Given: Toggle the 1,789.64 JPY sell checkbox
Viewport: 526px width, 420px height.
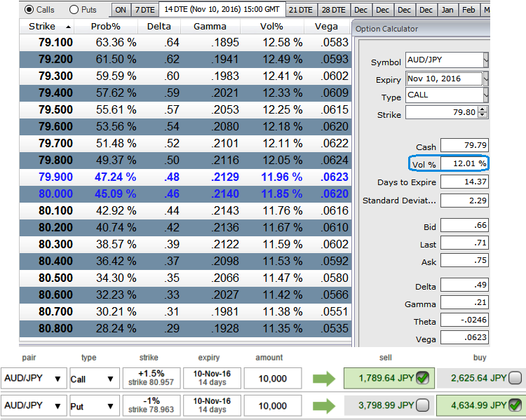Looking at the screenshot, I should click(422, 379).
